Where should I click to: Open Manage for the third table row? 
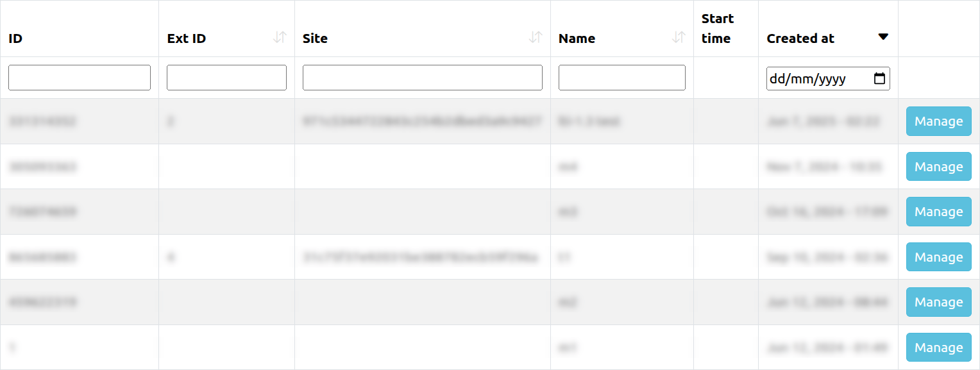(938, 212)
